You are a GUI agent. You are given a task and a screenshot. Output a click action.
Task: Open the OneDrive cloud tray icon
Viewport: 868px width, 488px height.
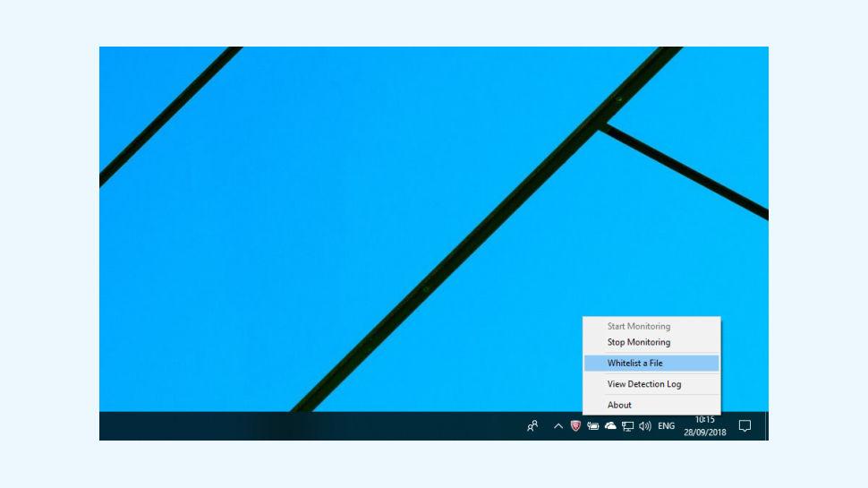click(610, 426)
